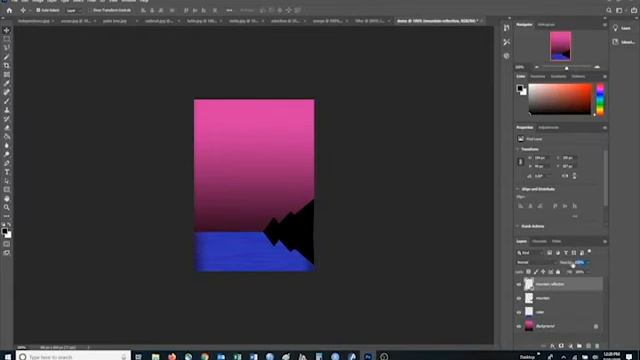Select the Horizontal Type tool

click(7, 172)
